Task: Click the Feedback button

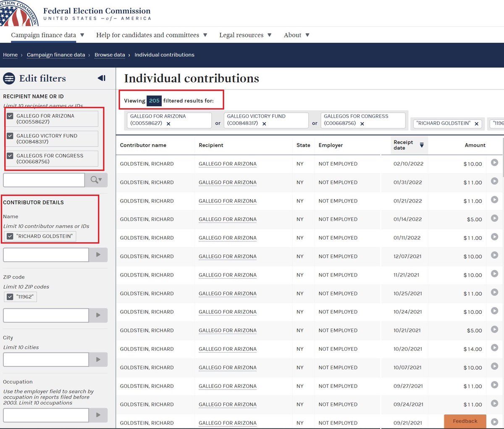Action: [465, 421]
